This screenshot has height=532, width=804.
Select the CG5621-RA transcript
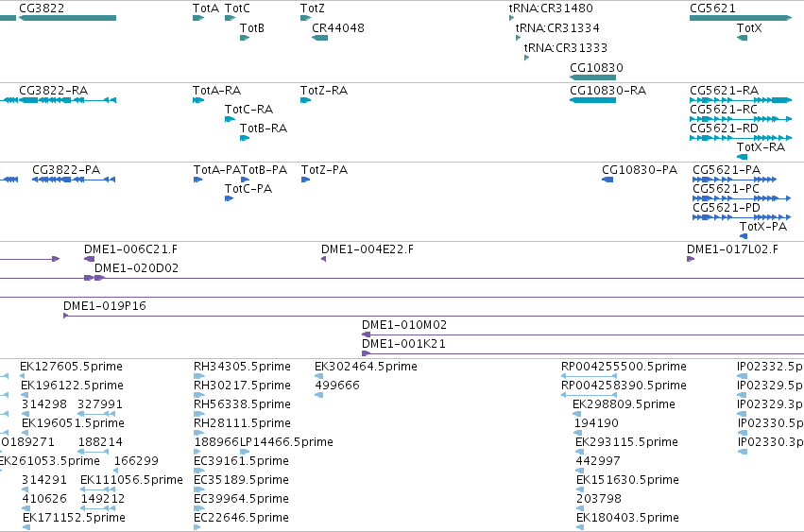pos(741,100)
